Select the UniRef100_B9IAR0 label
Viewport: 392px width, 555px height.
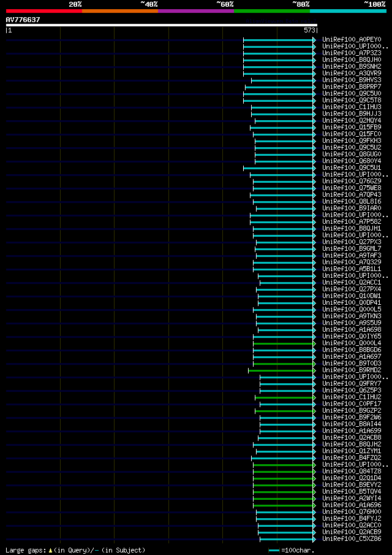352,209
